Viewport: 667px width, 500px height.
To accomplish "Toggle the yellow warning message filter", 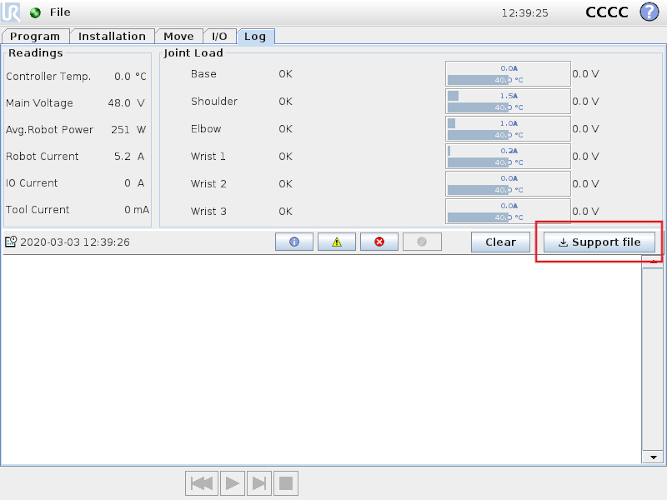I will [336, 242].
